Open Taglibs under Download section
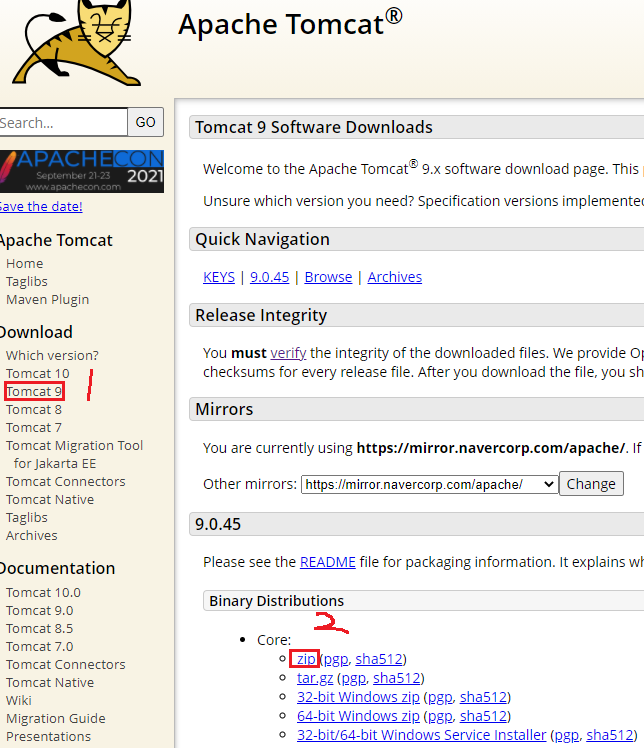 click(27, 518)
